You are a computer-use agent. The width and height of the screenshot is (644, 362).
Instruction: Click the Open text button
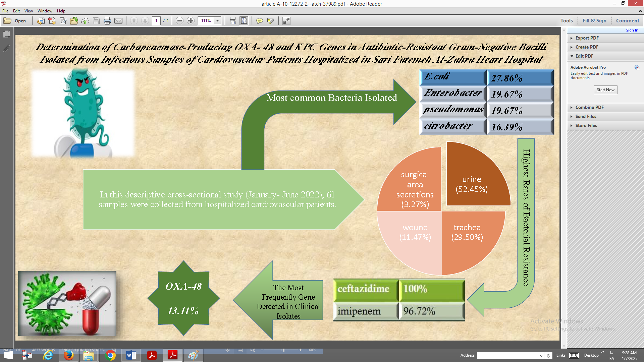20,21
